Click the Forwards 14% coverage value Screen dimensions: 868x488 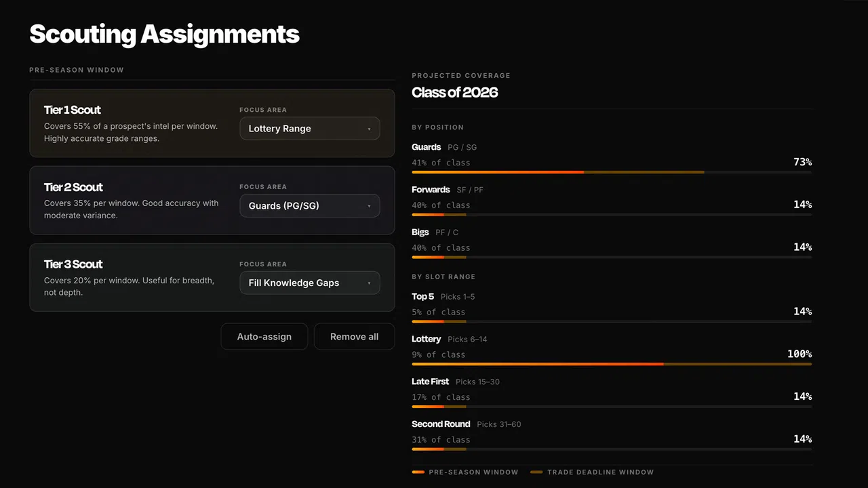tap(802, 205)
